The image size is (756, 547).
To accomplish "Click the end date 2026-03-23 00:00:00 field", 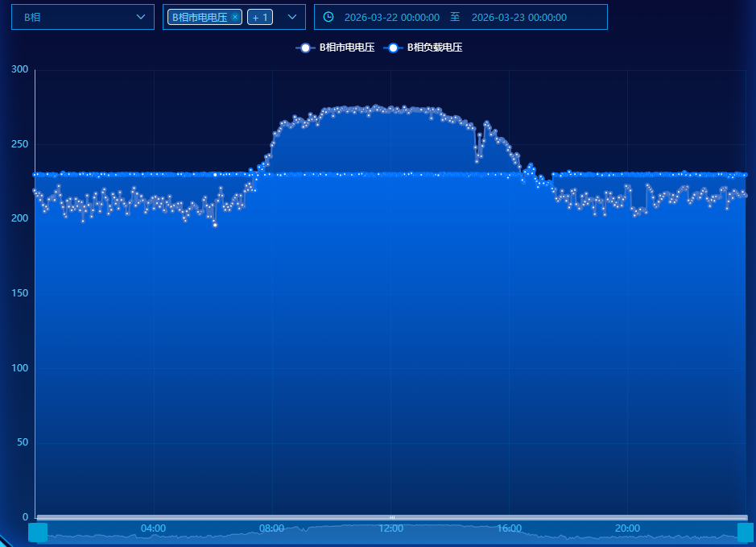I will [518, 17].
